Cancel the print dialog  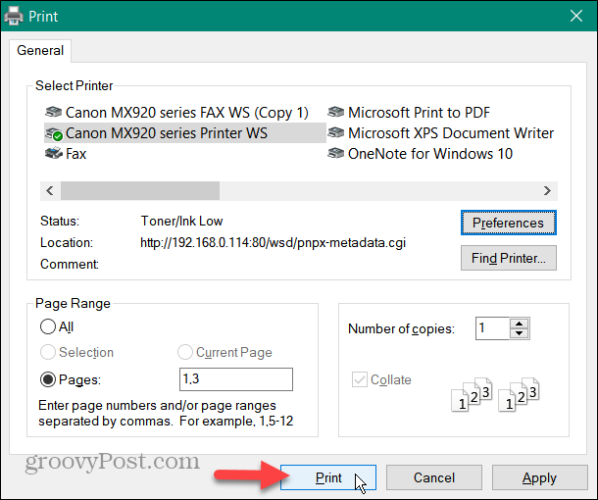coord(434,477)
